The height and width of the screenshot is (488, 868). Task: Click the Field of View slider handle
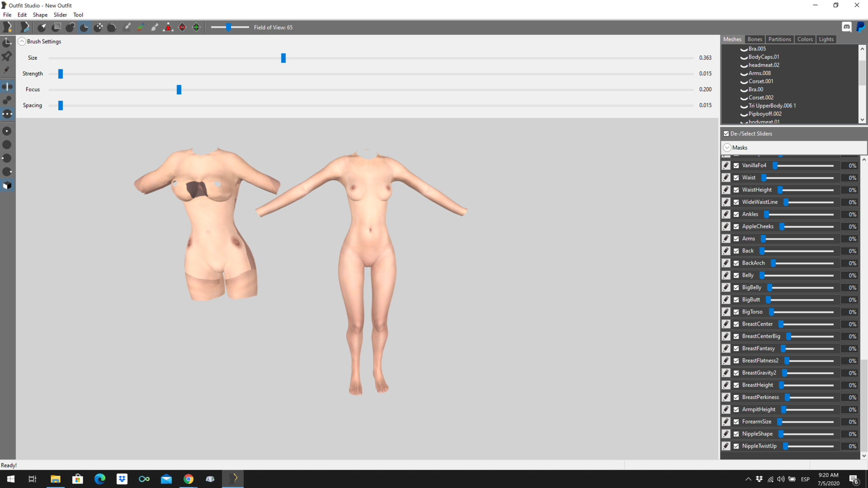pos(229,28)
